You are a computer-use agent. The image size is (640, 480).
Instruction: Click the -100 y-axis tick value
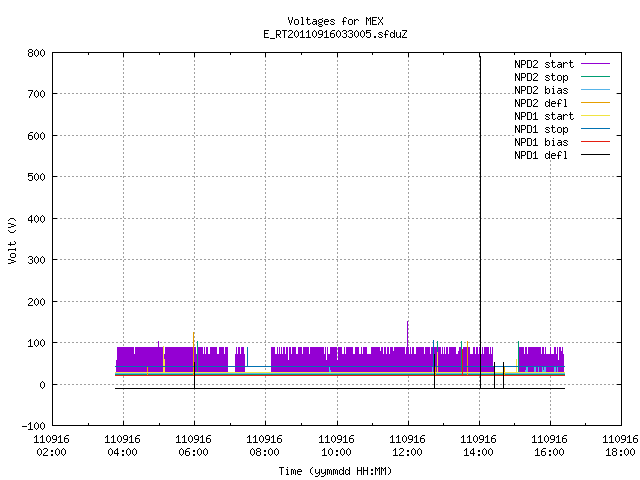pos(34,426)
